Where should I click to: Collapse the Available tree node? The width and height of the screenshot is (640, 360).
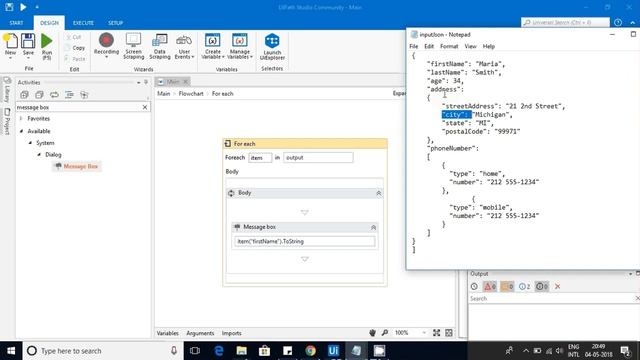[22, 131]
